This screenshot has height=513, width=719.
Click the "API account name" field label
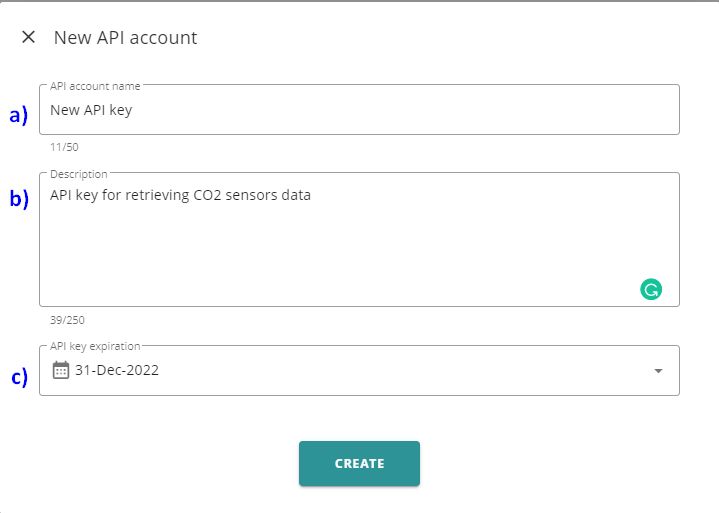95,87
